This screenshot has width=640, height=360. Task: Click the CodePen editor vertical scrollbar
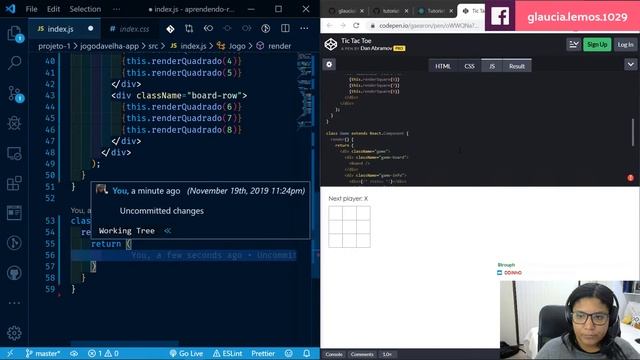pos(633,131)
